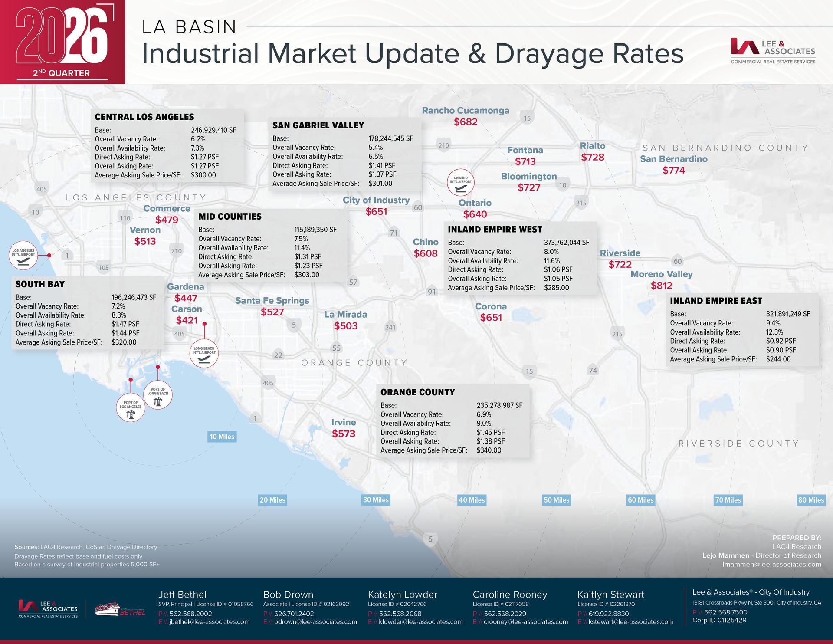Click the Route 55 highway shield

336,348
